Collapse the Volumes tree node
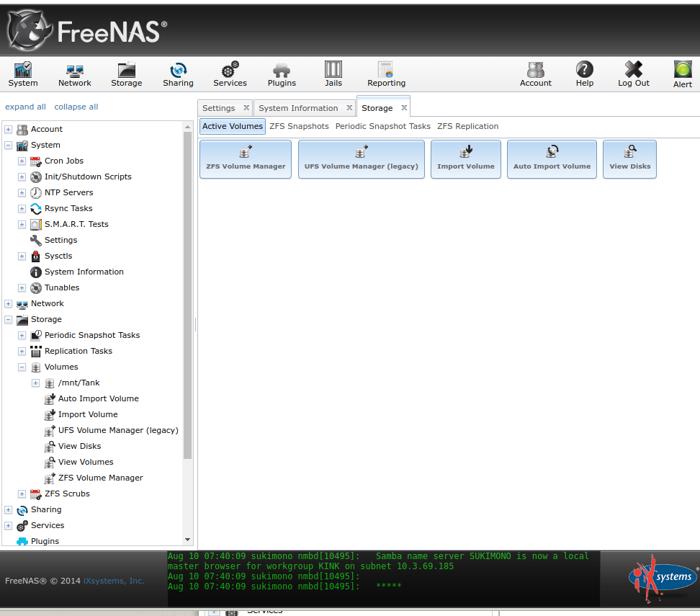Image resolution: width=700 pixels, height=616 pixels. pos(22,367)
